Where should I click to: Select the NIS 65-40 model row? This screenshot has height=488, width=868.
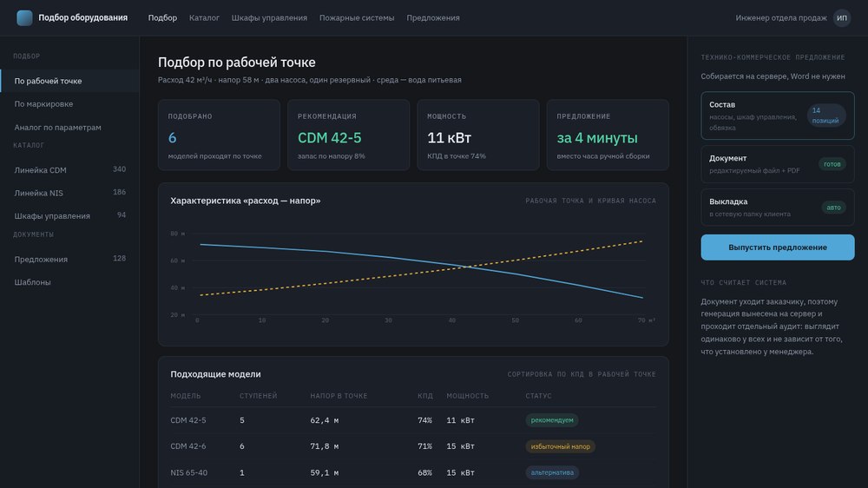coord(413,472)
